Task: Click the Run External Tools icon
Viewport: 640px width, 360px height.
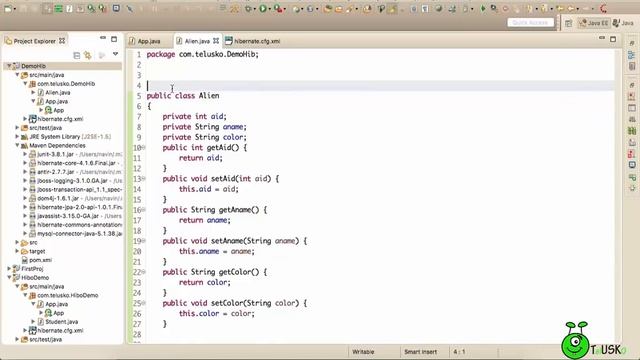Action: [278, 8]
